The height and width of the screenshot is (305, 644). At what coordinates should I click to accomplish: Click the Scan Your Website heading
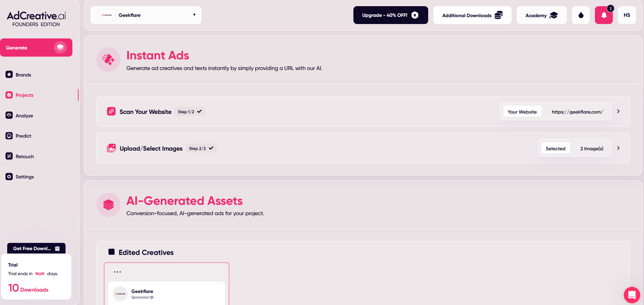pos(145,112)
